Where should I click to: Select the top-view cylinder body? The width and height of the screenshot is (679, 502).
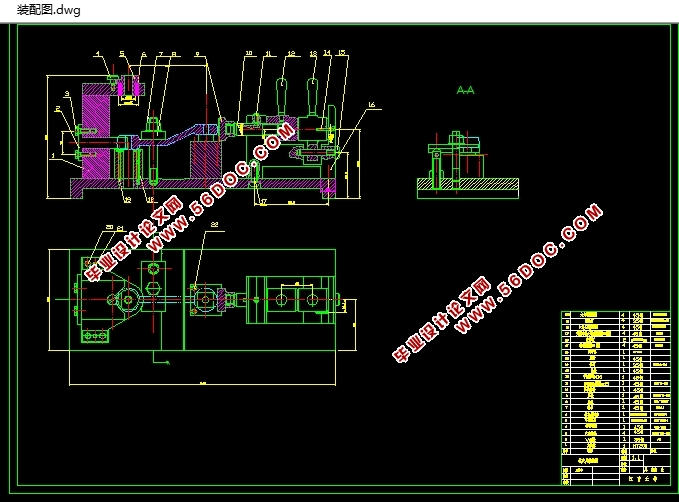coord(290,299)
